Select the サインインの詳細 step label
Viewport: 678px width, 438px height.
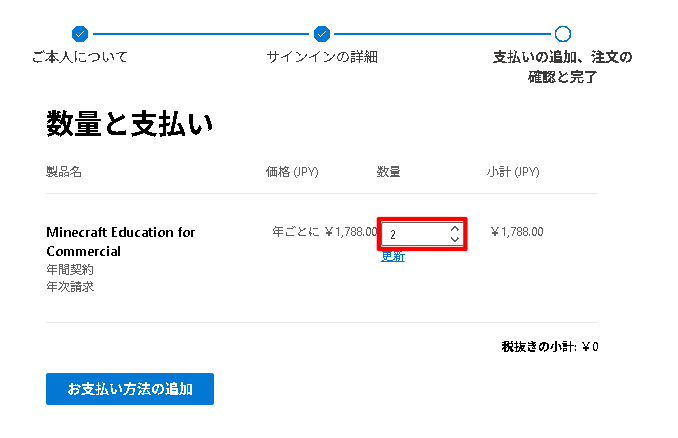322,57
